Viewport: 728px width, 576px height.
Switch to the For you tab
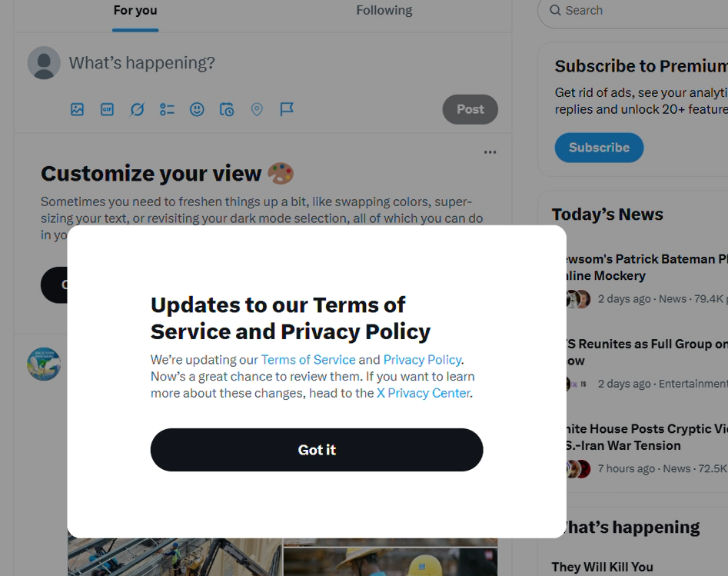135,11
